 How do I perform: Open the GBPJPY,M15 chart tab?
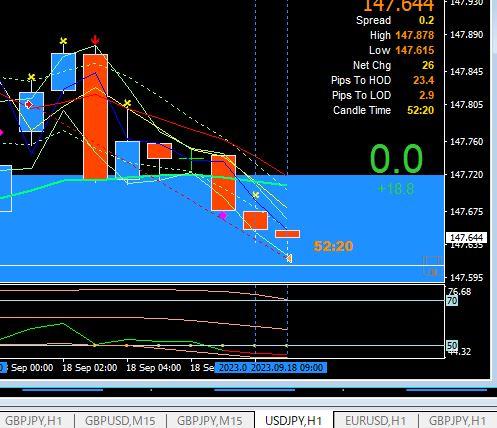point(210,421)
